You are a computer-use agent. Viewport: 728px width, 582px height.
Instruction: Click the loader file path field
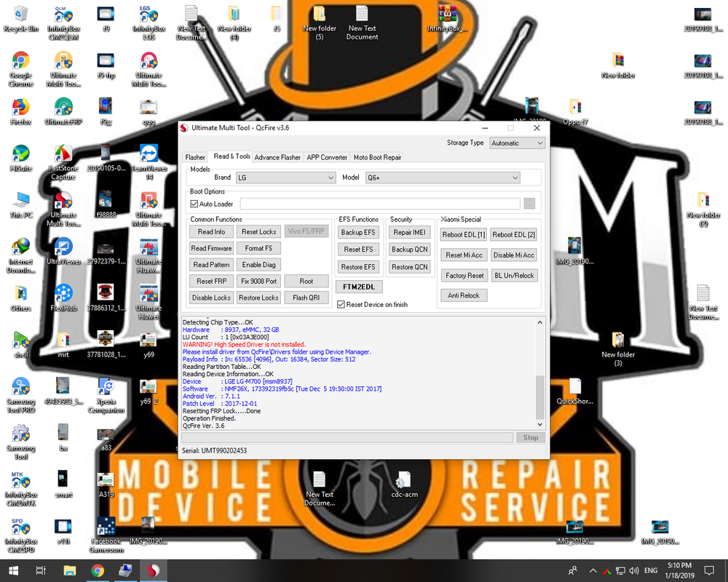[x=380, y=203]
